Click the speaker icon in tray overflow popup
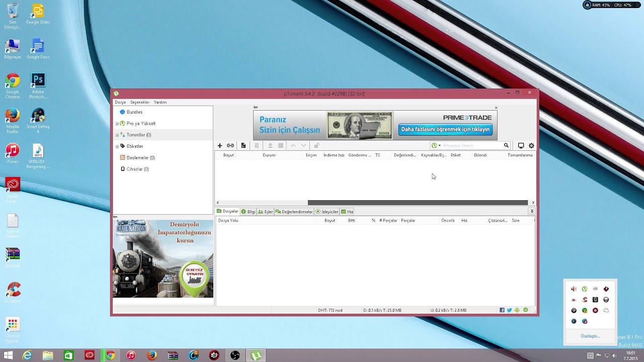 [574, 289]
